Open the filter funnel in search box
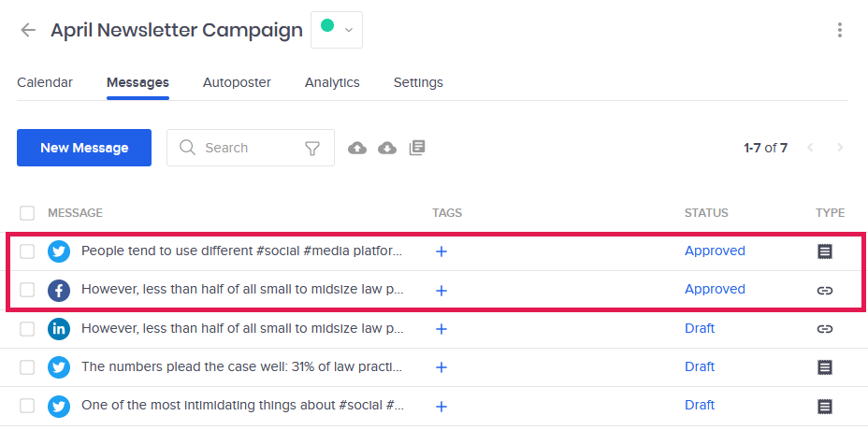 (x=312, y=149)
